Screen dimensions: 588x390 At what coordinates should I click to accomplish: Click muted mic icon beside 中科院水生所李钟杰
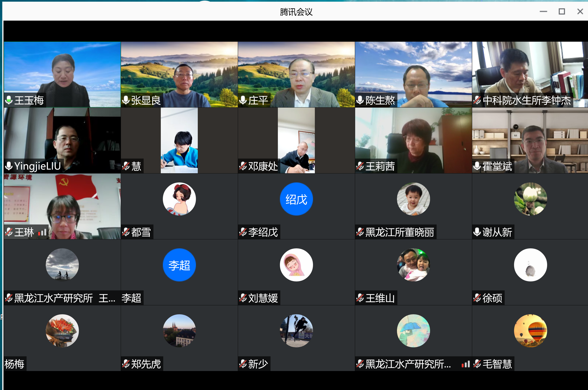tap(477, 100)
